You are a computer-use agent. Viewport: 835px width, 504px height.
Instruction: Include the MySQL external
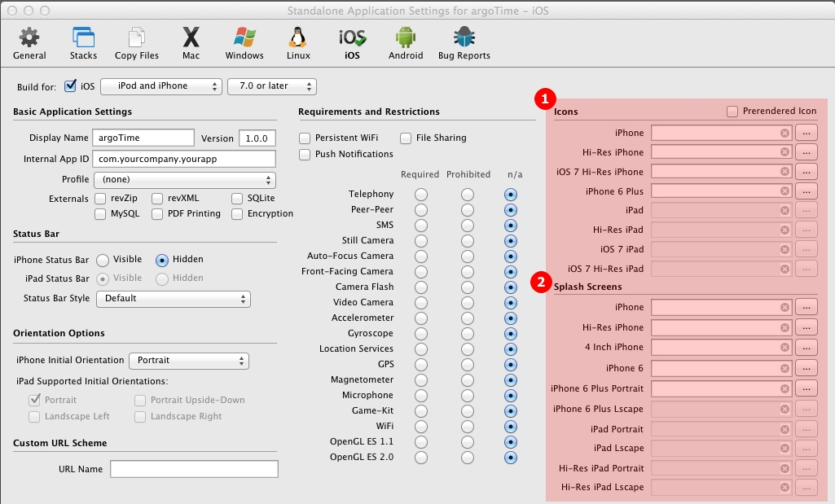click(x=100, y=214)
